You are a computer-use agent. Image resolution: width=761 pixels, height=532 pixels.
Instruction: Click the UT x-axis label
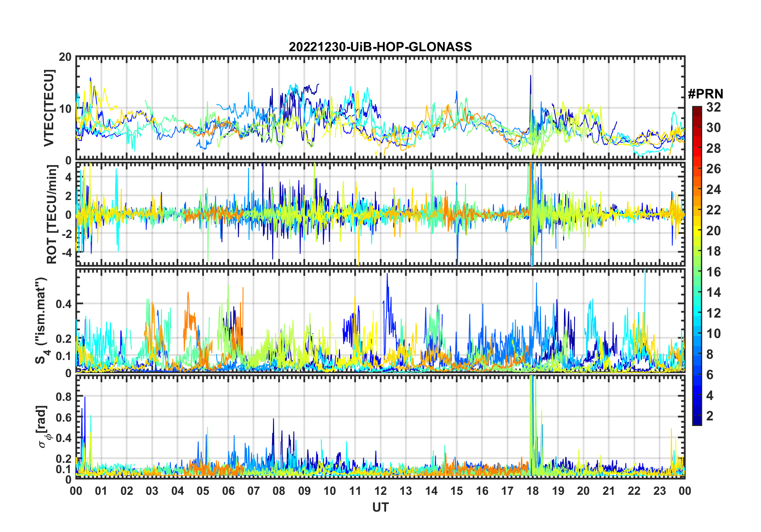point(380,507)
